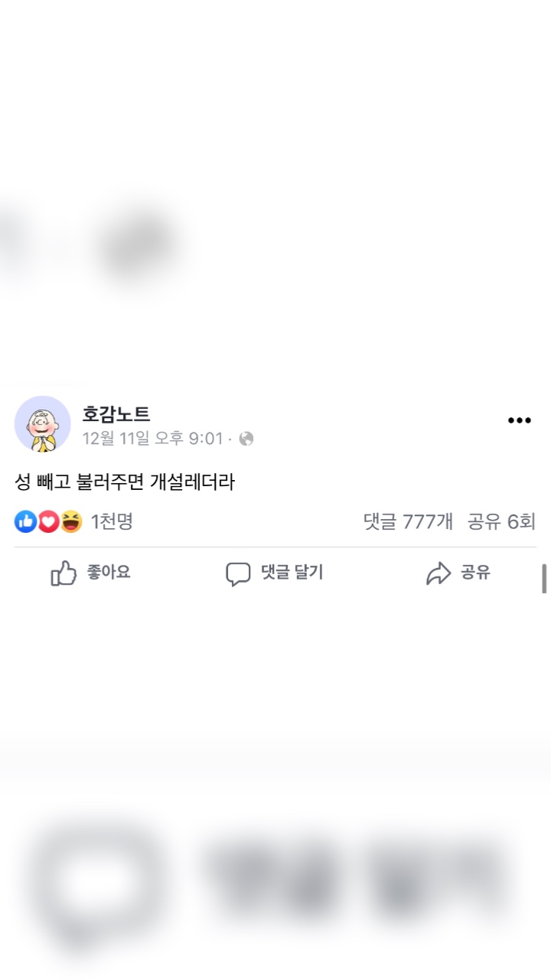Click the red heart reaction icon
Image resolution: width=551 pixels, height=980 pixels.
tap(48, 522)
